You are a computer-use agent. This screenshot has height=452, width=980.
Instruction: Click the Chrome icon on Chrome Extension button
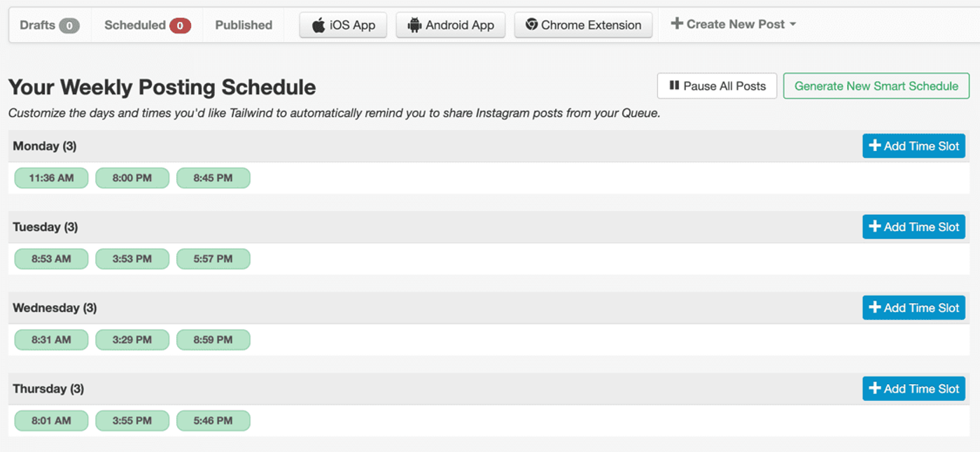pyautogui.click(x=532, y=24)
